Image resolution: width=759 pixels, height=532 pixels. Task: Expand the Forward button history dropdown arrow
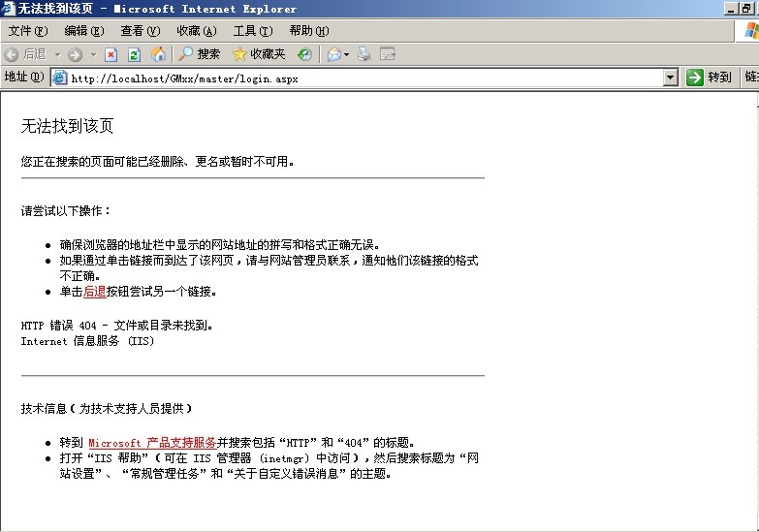tap(93, 54)
